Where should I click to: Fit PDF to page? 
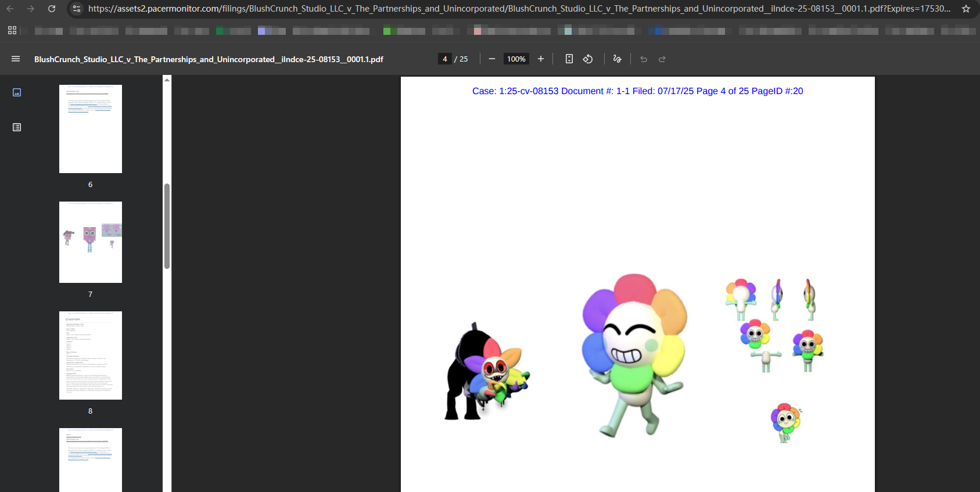point(569,59)
